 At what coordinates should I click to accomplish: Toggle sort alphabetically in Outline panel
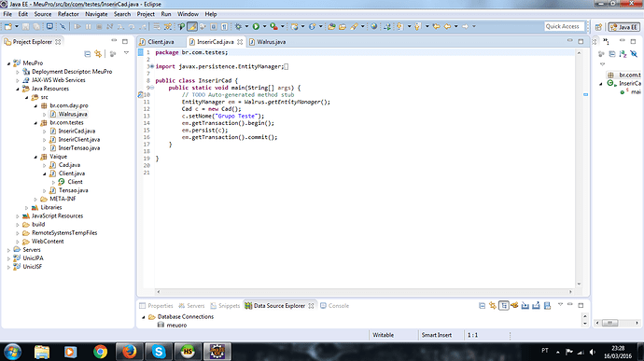click(623, 54)
